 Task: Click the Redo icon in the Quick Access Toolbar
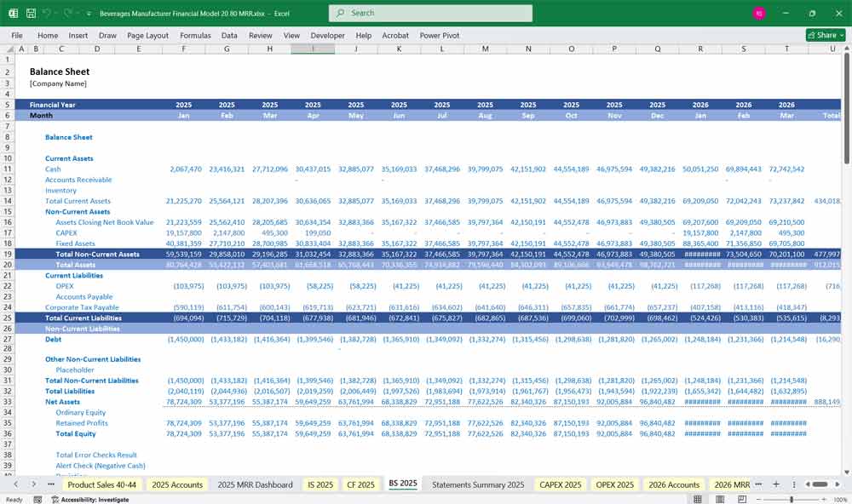(67, 13)
